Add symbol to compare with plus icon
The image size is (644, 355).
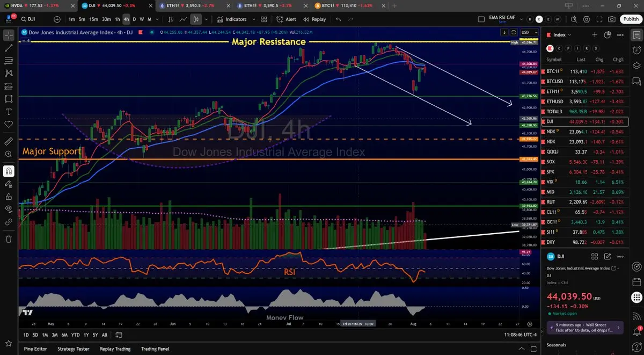(x=57, y=19)
